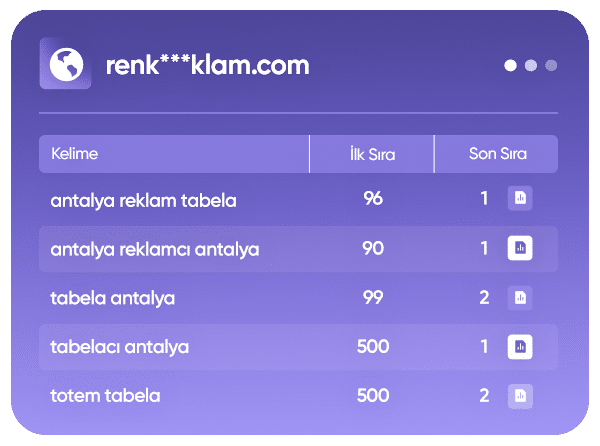Select keyword tabelacı antalya
The image size is (600, 446).
point(119,347)
